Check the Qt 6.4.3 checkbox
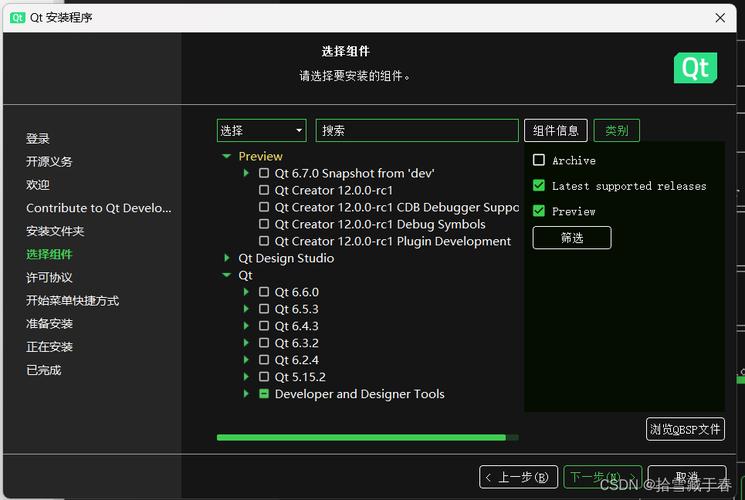The image size is (745, 500). point(264,326)
